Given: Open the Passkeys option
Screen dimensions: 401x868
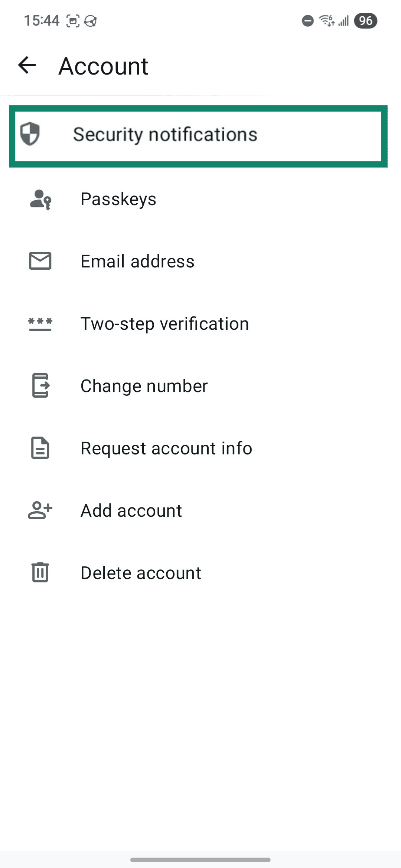Looking at the screenshot, I should [x=118, y=200].
